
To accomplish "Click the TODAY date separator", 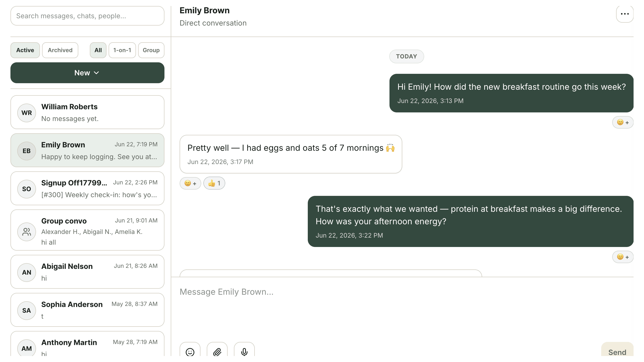I will pyautogui.click(x=406, y=56).
